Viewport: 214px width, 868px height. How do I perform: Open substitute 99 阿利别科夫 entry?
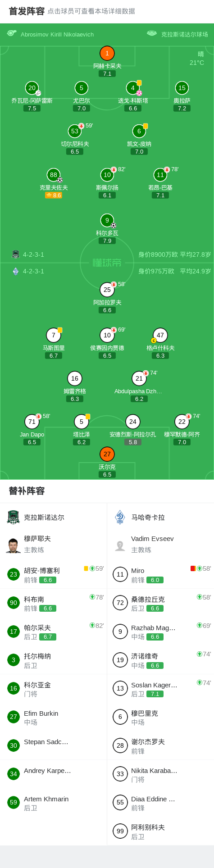tap(161, 831)
